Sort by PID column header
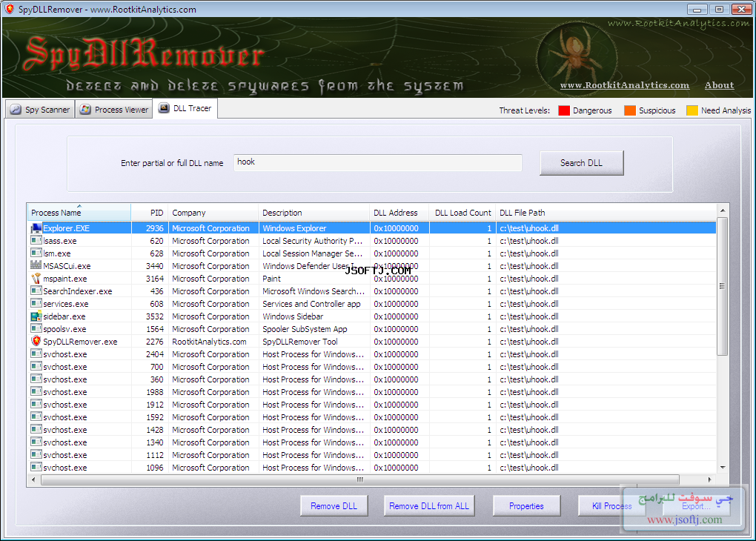The image size is (756, 541). pyautogui.click(x=150, y=213)
